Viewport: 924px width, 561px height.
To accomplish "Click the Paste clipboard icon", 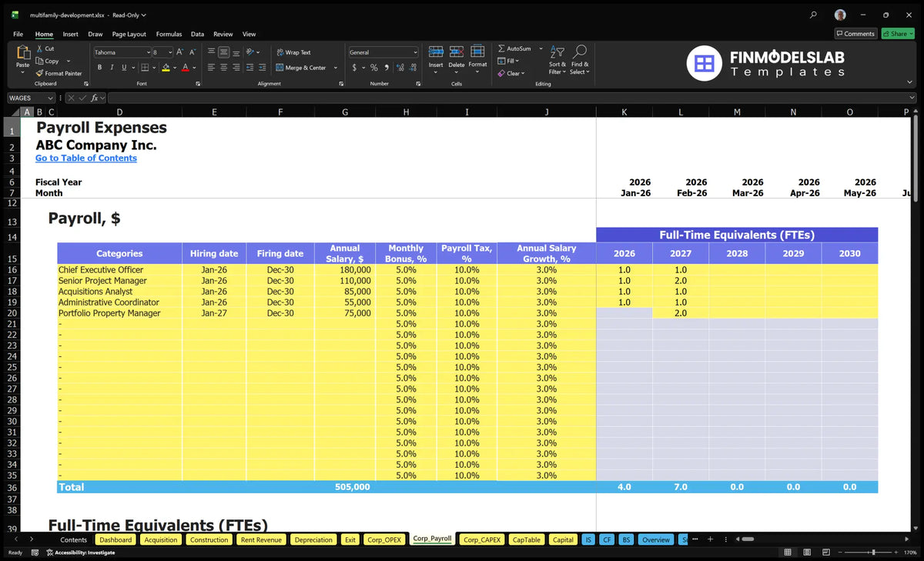I will coord(22,54).
